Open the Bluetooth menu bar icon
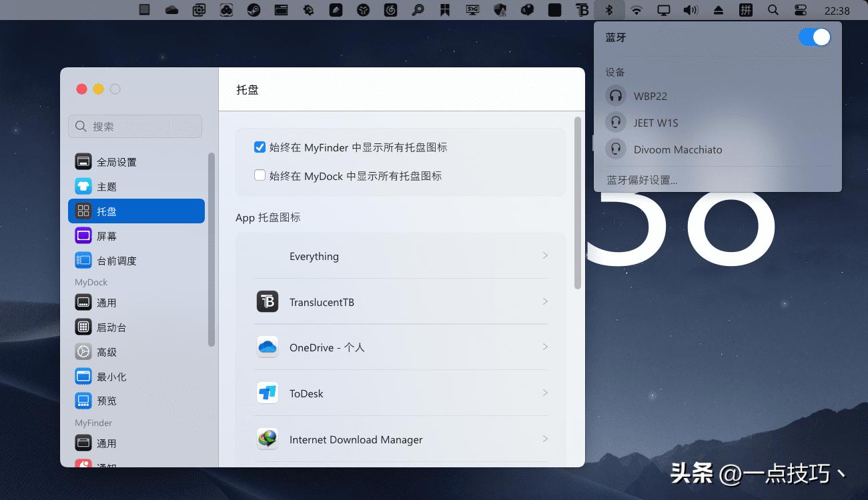 tap(610, 10)
